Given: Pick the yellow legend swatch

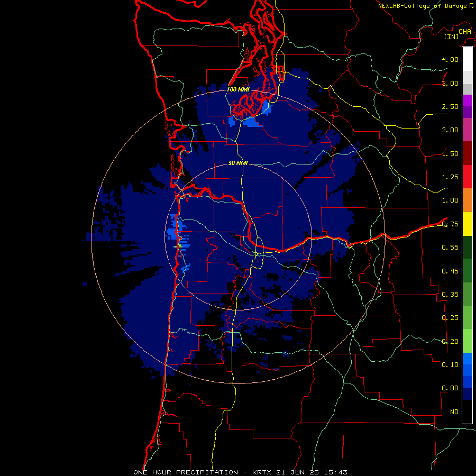Looking at the screenshot, I should point(467,224).
